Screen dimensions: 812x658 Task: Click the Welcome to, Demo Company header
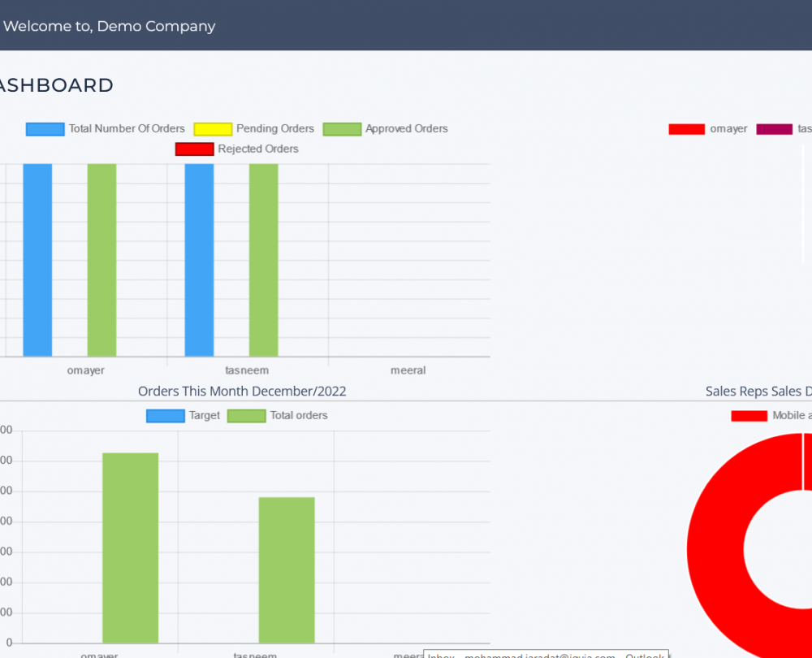(110, 26)
